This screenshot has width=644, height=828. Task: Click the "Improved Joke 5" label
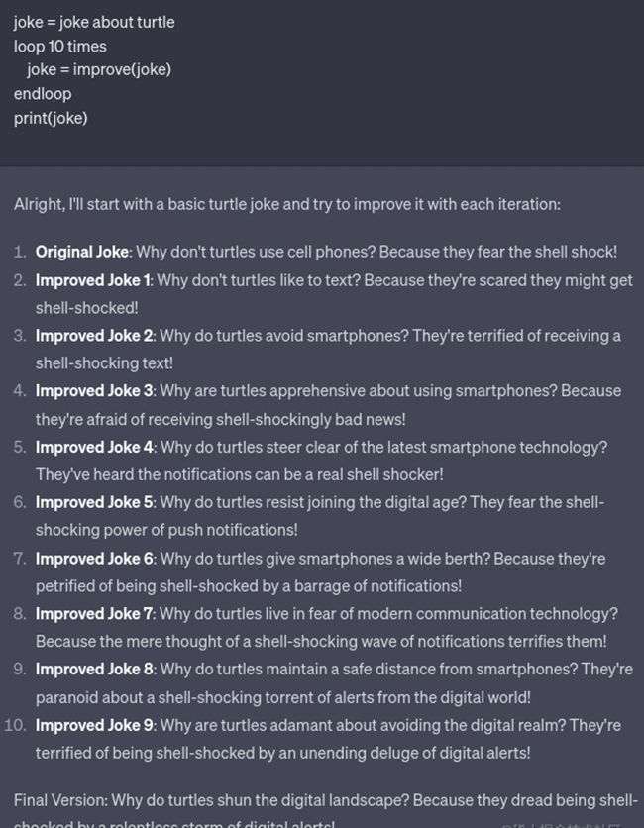pos(94,502)
